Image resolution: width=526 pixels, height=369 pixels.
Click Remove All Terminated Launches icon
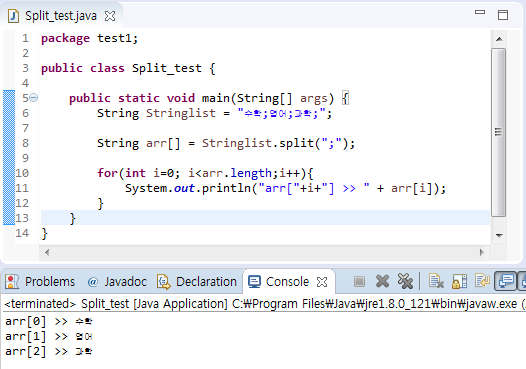(x=405, y=281)
